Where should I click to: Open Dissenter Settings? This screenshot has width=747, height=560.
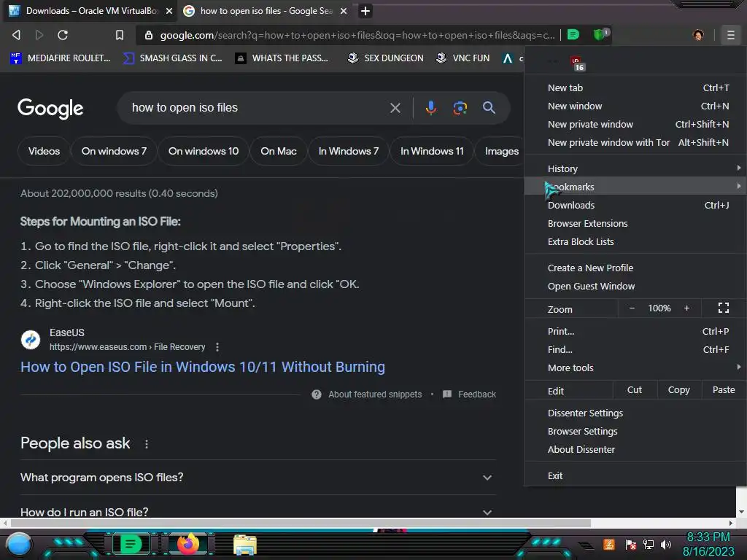tap(635, 413)
